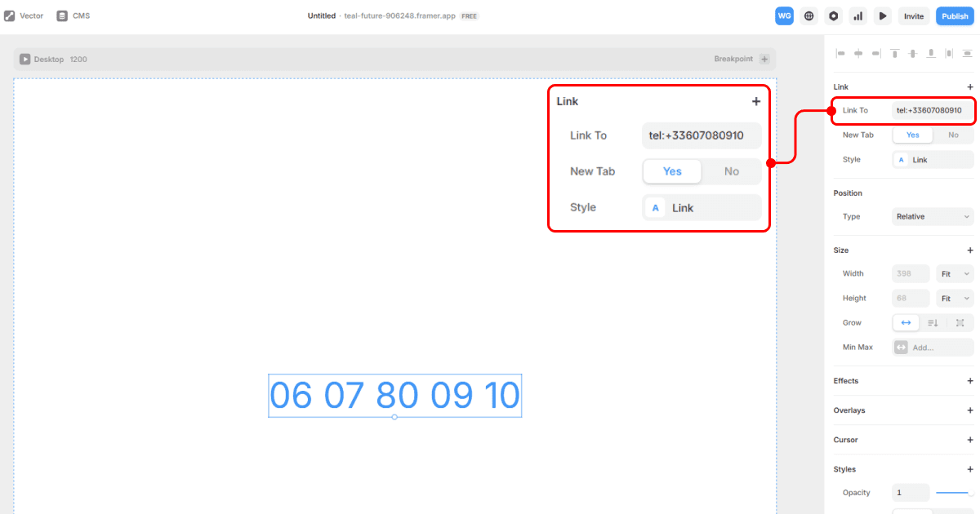The image size is (980, 514).
Task: Edit the Height value field
Action: click(x=911, y=298)
